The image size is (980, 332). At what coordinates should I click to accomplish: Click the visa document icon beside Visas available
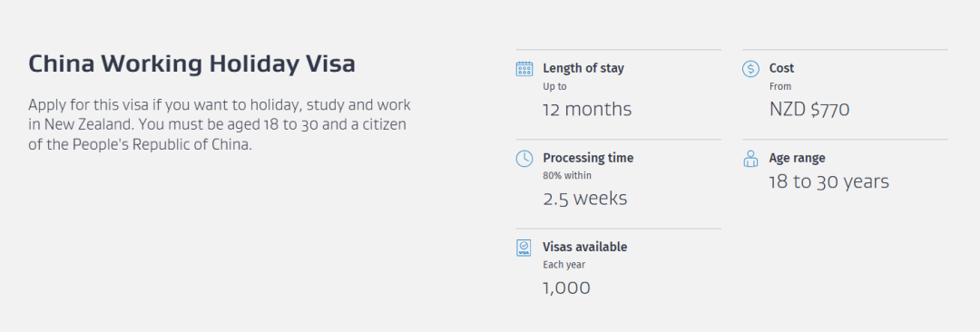click(524, 249)
